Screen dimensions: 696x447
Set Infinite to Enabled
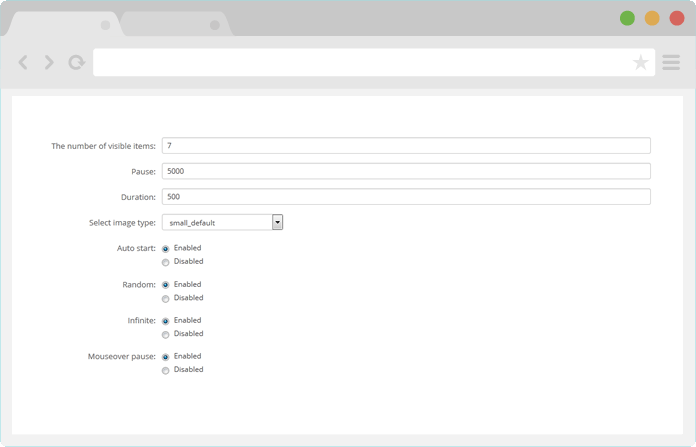tap(166, 321)
